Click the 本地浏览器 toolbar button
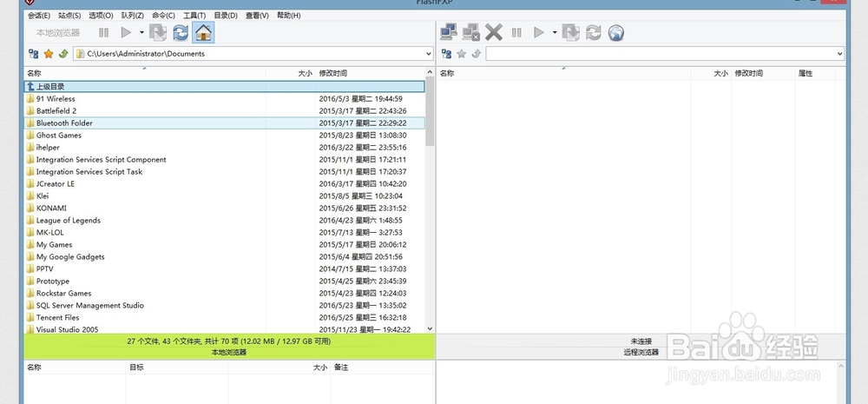 click(58, 33)
